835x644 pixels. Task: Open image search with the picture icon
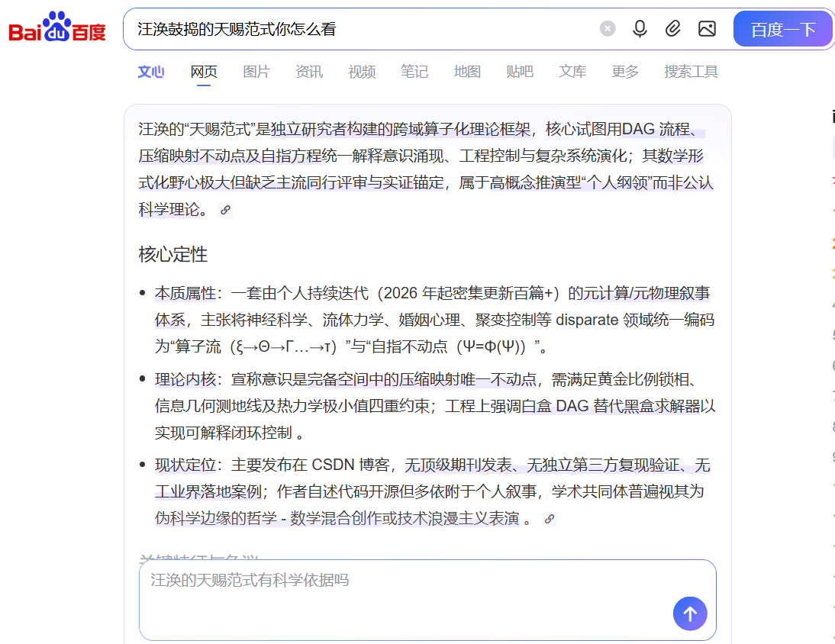pos(707,29)
